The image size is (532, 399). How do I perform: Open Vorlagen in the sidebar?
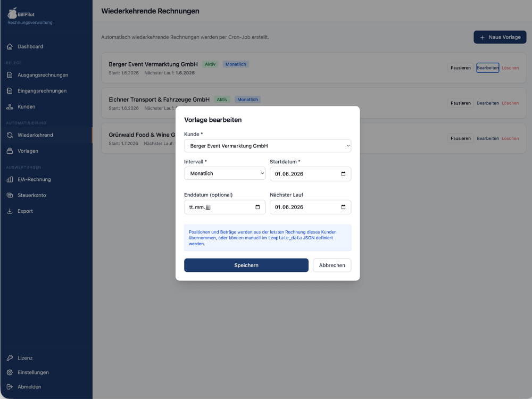click(46, 151)
